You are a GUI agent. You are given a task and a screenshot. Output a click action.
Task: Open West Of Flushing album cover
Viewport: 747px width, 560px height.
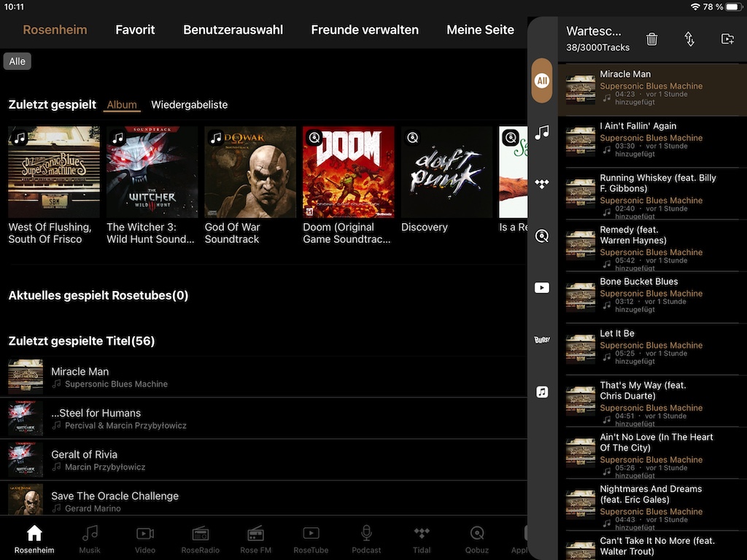tap(54, 172)
